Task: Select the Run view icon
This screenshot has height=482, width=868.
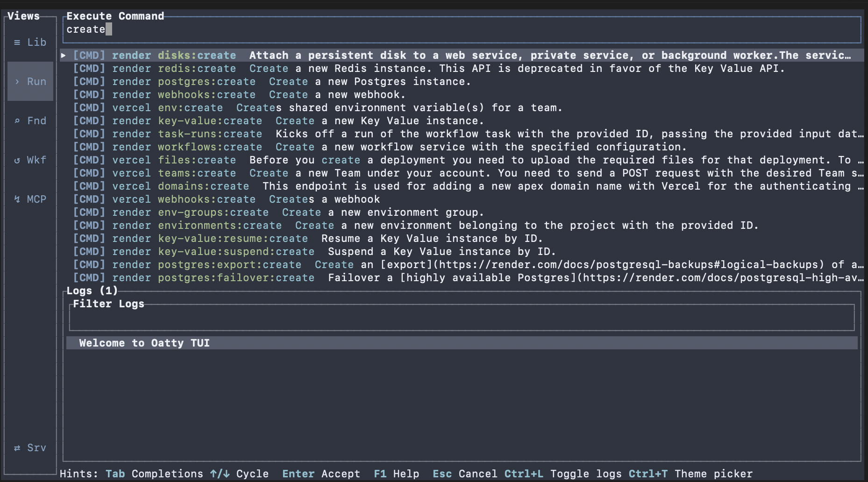Action: point(30,81)
